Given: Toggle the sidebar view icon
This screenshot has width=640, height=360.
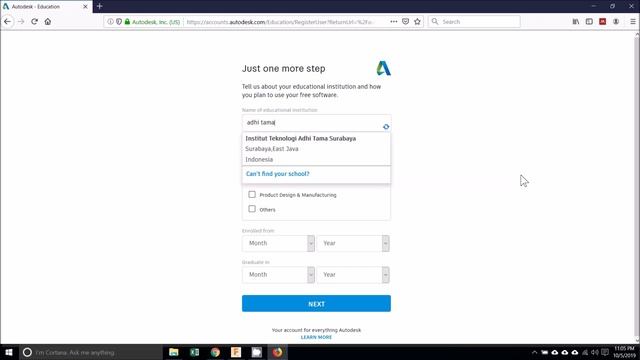Looking at the screenshot, I should pyautogui.click(x=589, y=22).
